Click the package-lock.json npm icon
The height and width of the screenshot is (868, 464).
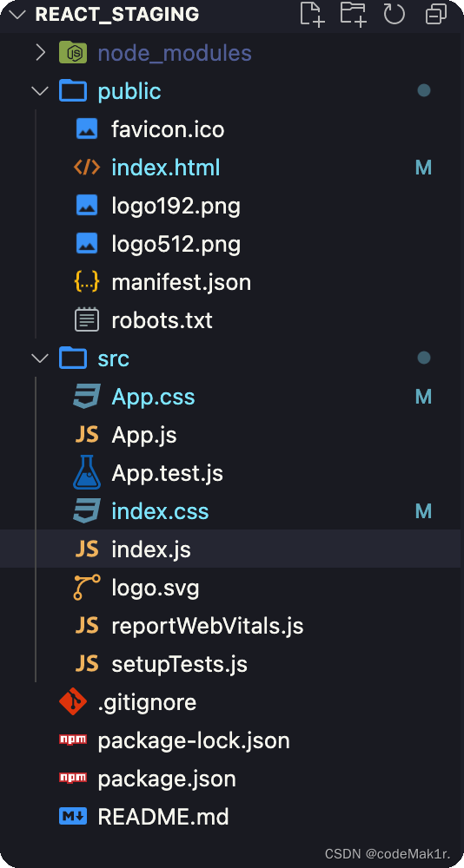pos(73,740)
